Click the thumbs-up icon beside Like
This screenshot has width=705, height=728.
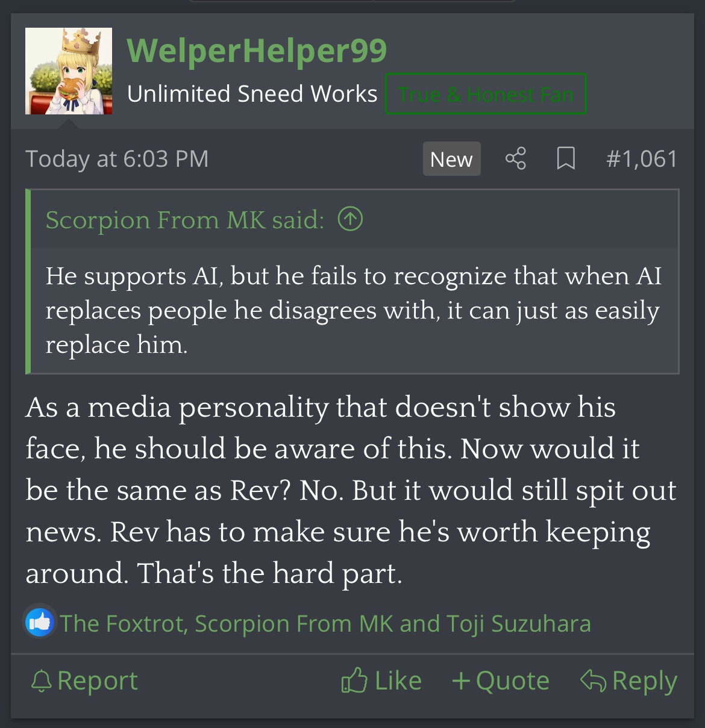coord(354,680)
